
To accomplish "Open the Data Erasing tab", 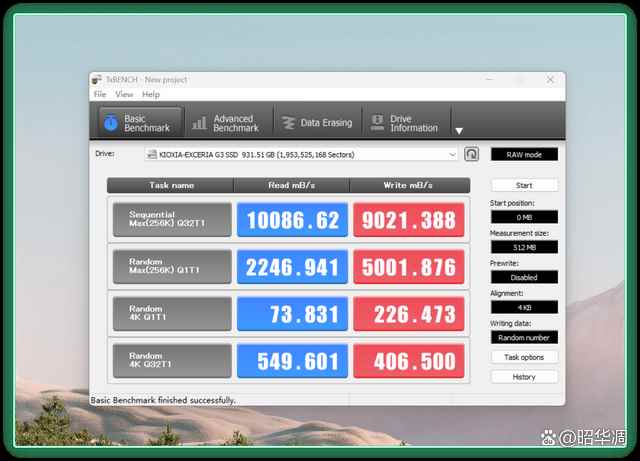I will 318,123.
